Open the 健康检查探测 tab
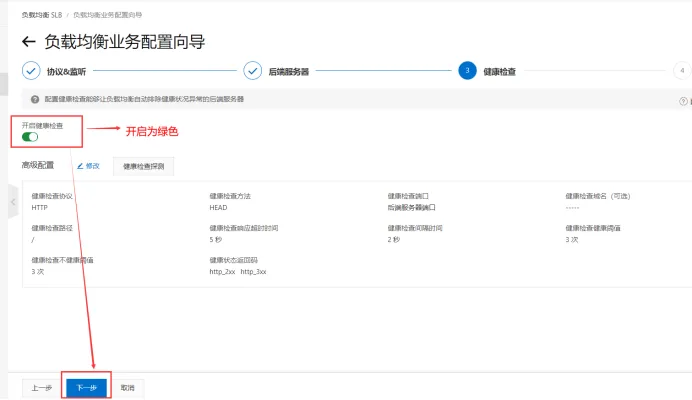This screenshot has height=400, width=692. tap(143, 166)
